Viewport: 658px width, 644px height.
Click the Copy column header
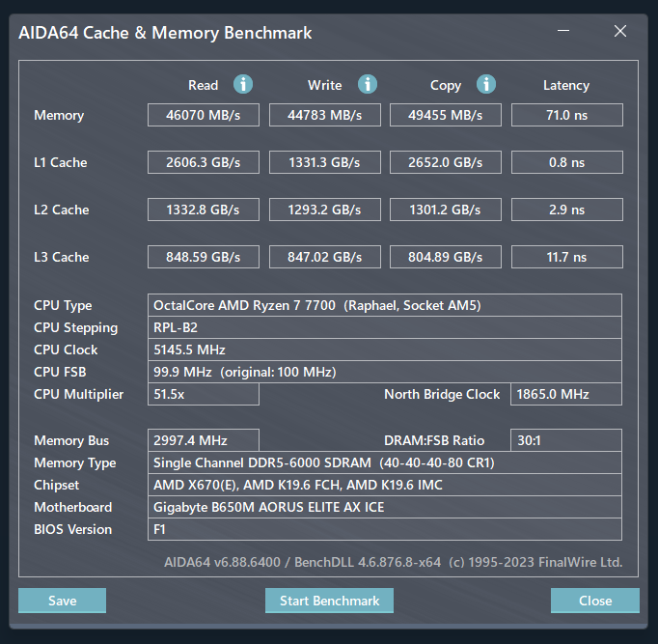click(x=446, y=86)
